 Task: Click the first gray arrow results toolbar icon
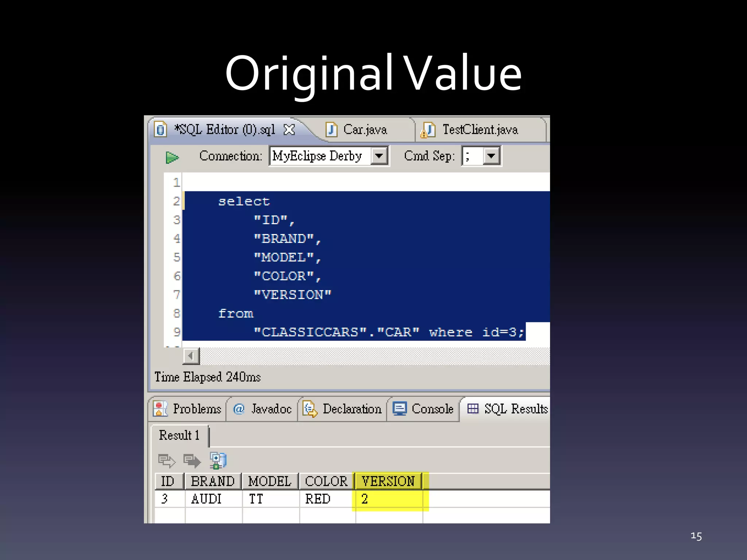click(167, 460)
